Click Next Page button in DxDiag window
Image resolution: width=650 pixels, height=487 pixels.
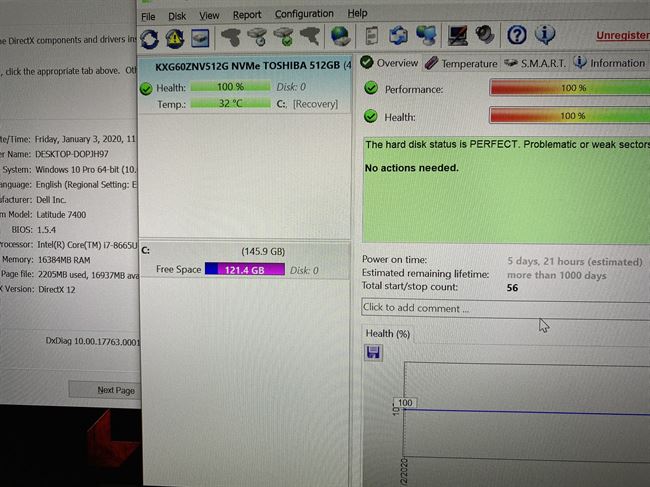click(105, 390)
